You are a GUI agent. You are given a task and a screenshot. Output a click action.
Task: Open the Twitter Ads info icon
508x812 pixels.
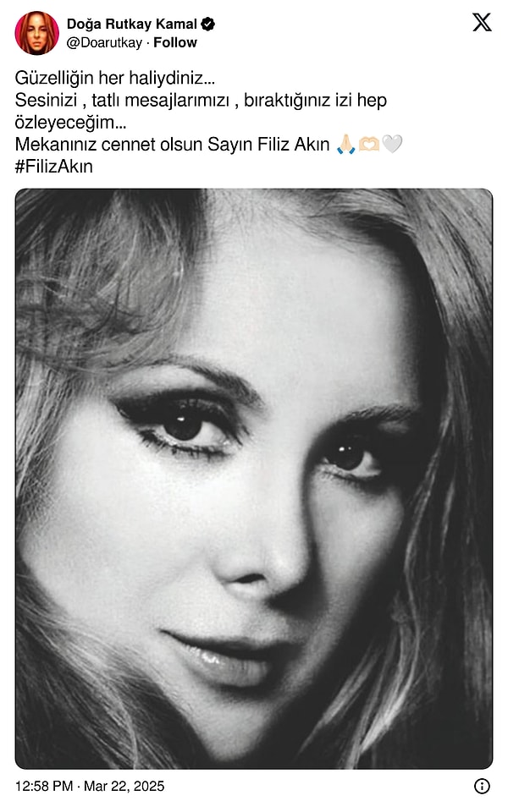pyautogui.click(x=482, y=786)
